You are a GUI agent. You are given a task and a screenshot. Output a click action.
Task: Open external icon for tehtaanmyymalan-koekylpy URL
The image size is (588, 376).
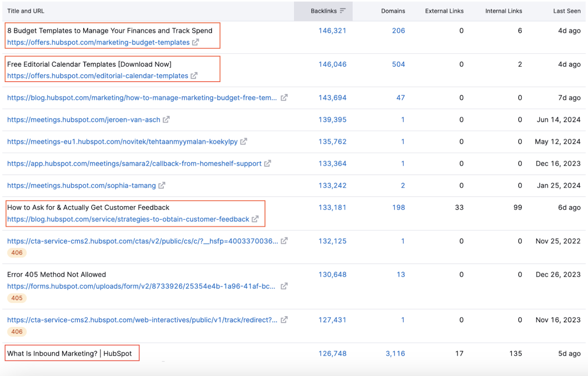[x=243, y=141]
